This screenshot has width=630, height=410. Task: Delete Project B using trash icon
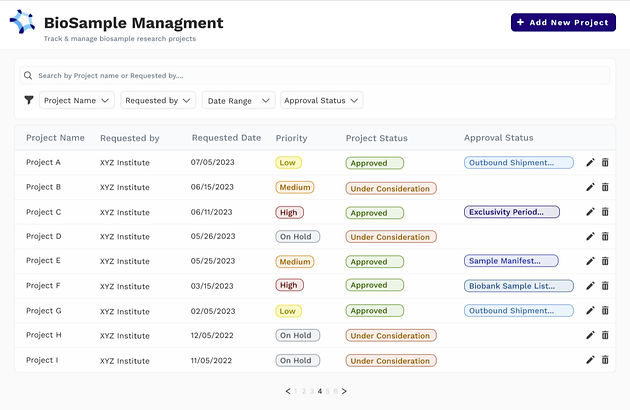605,187
